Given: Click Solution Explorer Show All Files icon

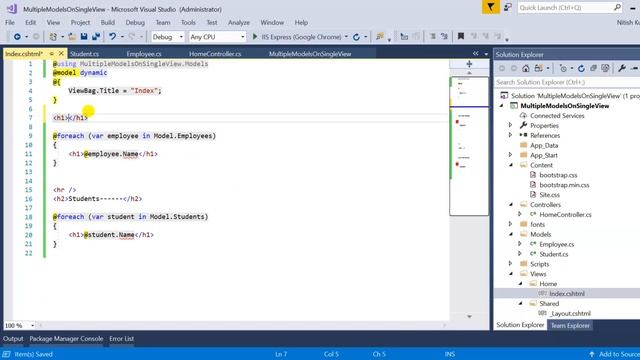Looking at the screenshot, I should [605, 68].
